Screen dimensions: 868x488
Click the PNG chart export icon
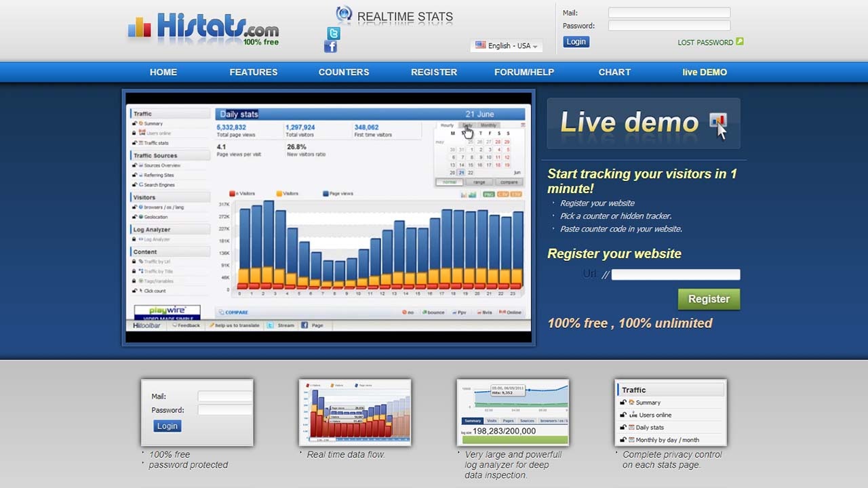tap(488, 194)
